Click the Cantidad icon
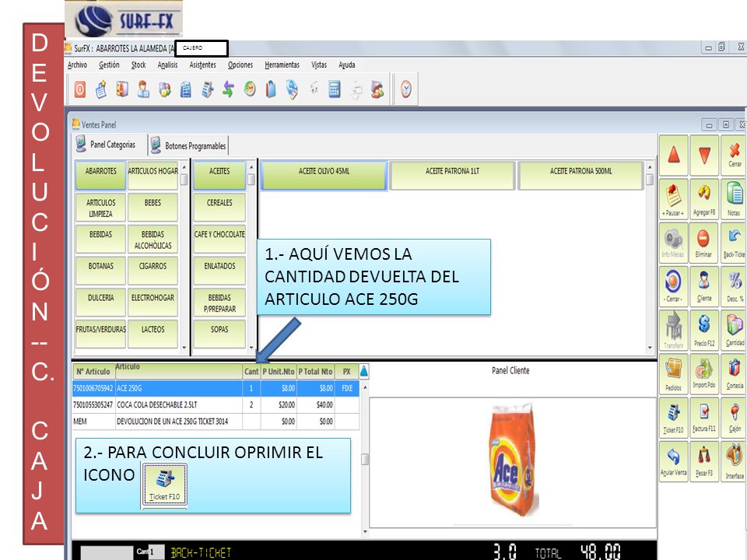747x560 pixels. coord(734,330)
